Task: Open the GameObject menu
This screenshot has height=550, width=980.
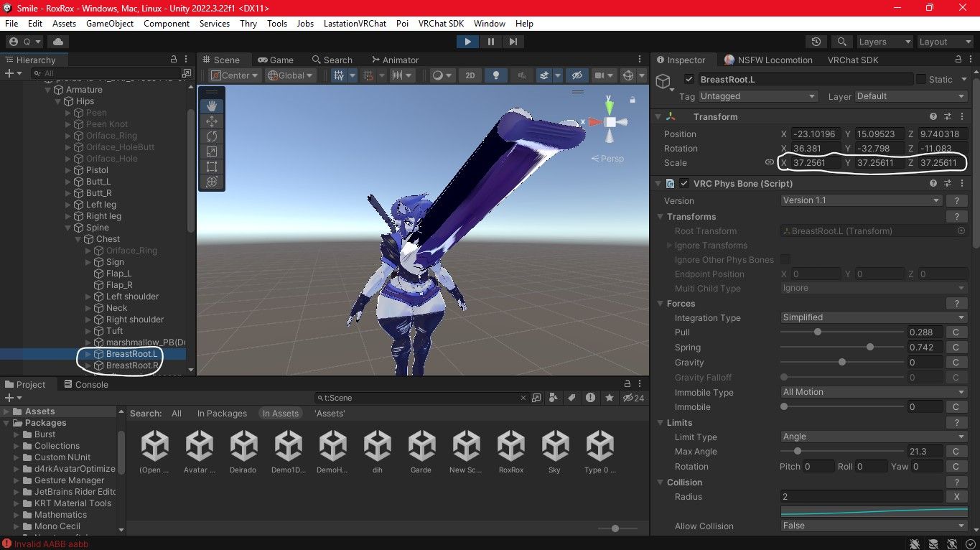Action: point(110,24)
